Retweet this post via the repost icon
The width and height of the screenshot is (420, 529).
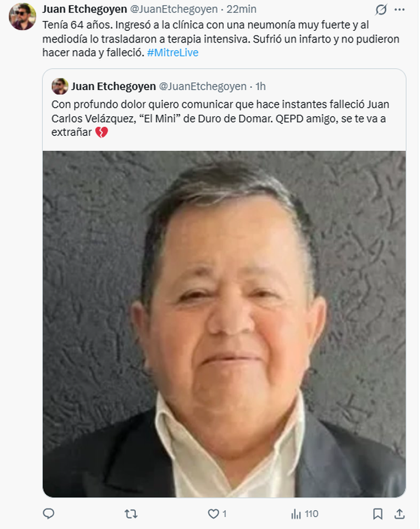(x=131, y=514)
